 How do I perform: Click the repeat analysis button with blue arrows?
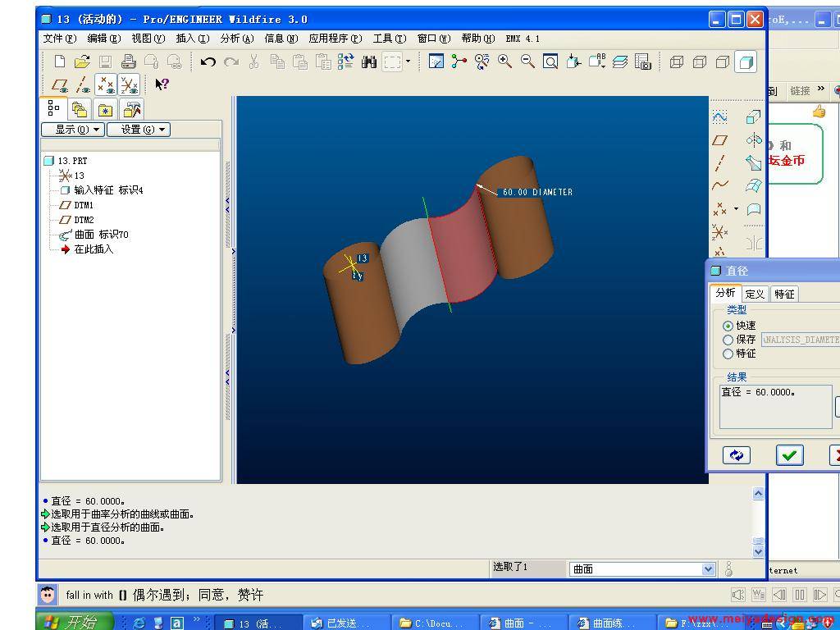point(736,455)
